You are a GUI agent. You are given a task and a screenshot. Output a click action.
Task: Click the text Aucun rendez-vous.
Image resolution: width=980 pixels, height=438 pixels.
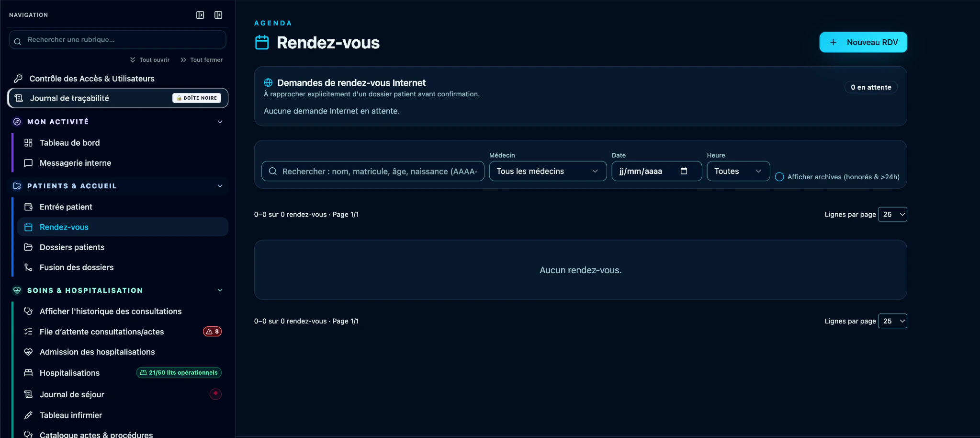580,270
